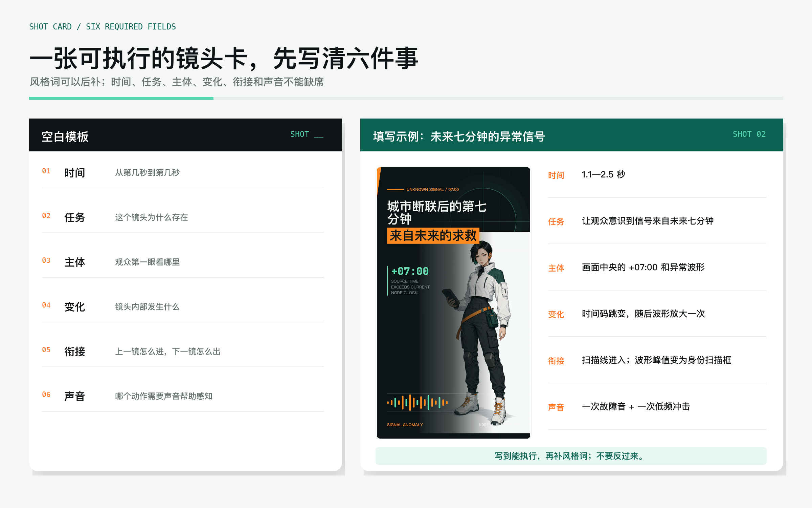Image resolution: width=812 pixels, height=508 pixels.
Task: Click the value '1.1—2.5 秒'
Action: [x=604, y=175]
